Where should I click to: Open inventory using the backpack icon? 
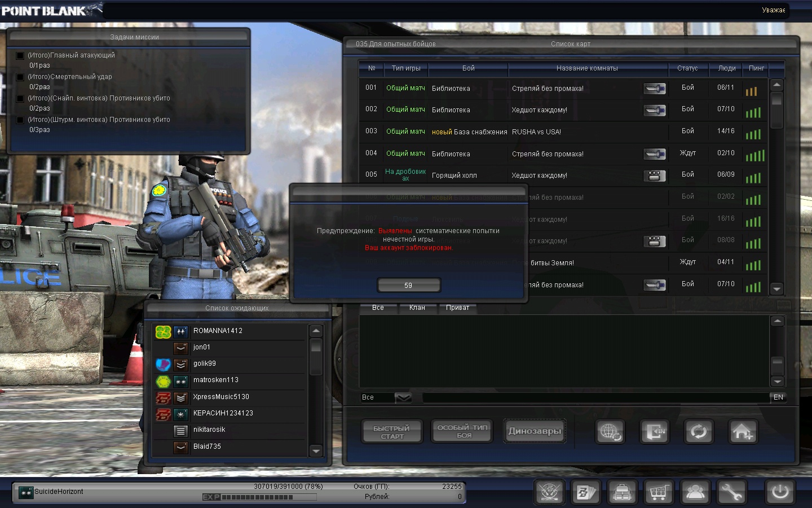[x=622, y=492]
